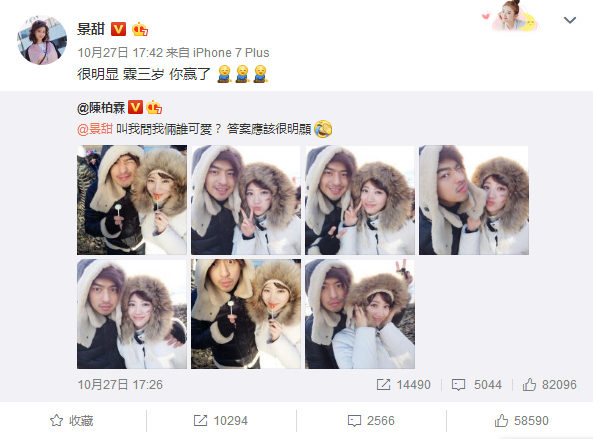593x439 pixels.
Task: Click the orange V verified badge beside 景甜
Action: click(x=118, y=29)
